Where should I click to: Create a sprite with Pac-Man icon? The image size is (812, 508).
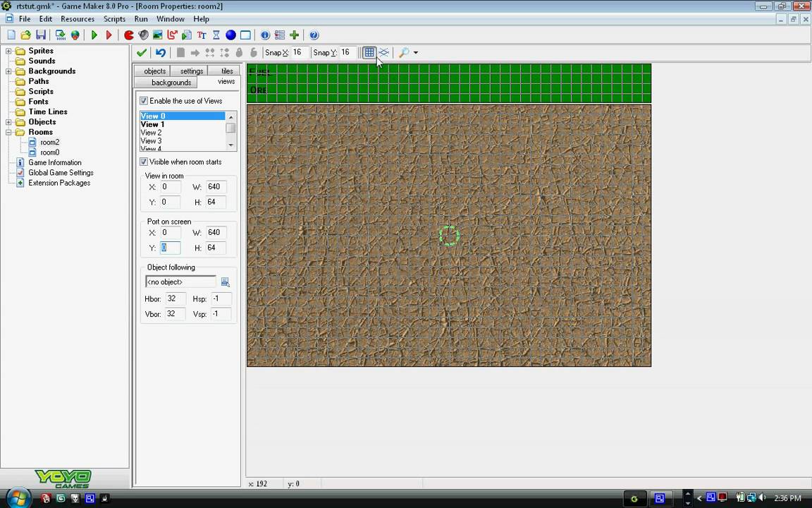129,35
